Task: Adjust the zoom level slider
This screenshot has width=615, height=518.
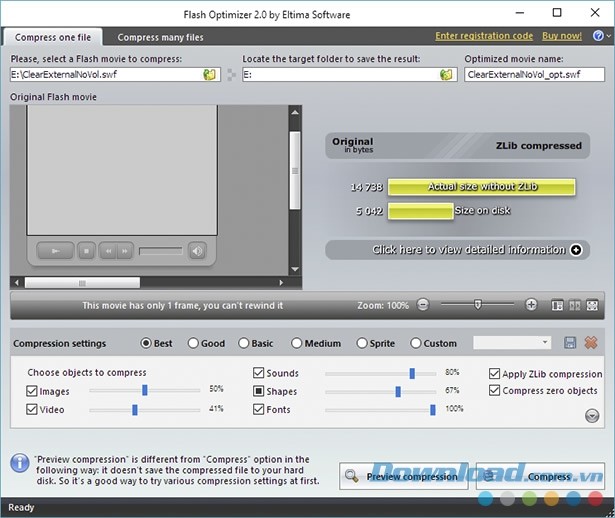Action: pos(477,305)
